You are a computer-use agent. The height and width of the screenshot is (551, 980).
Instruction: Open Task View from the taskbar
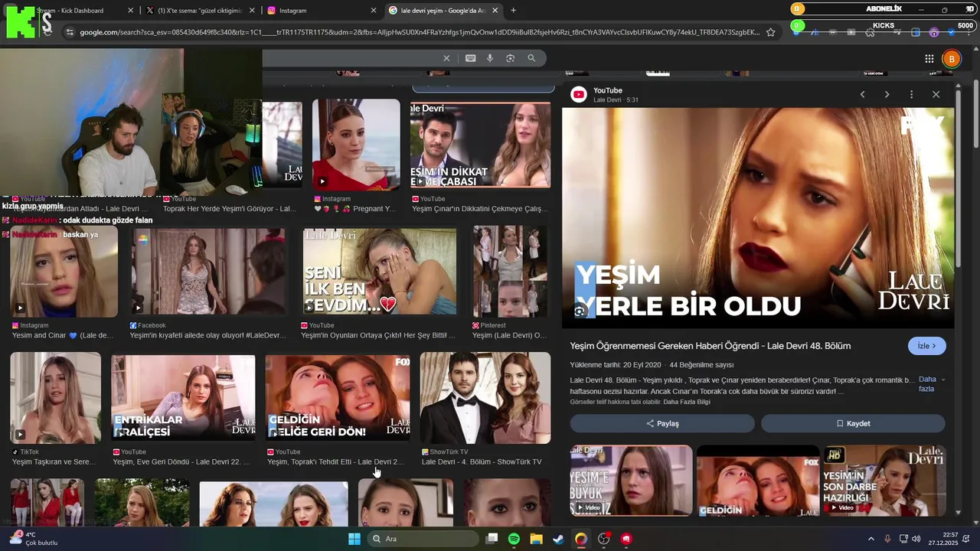(x=492, y=539)
